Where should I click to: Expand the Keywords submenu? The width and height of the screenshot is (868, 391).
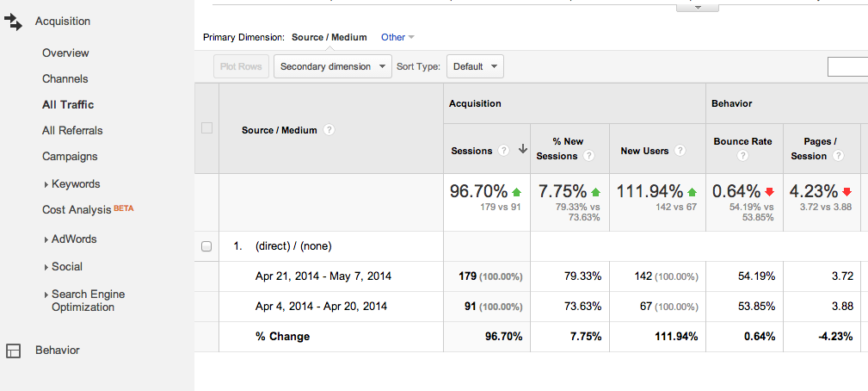tap(75, 184)
